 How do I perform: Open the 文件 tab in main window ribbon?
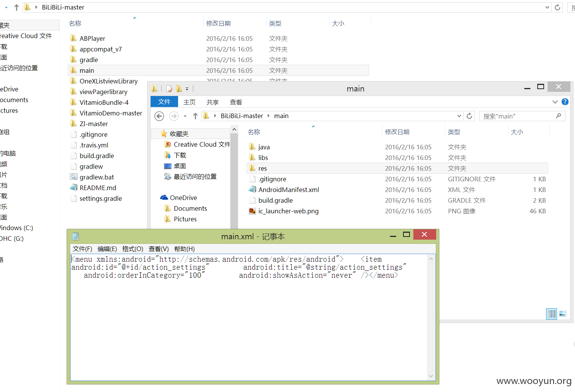point(164,102)
